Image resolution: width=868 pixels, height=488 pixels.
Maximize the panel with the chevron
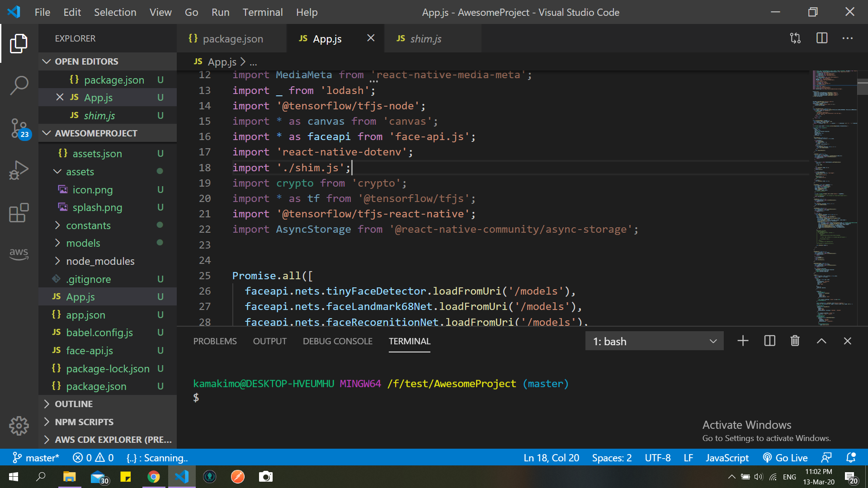pos(821,341)
